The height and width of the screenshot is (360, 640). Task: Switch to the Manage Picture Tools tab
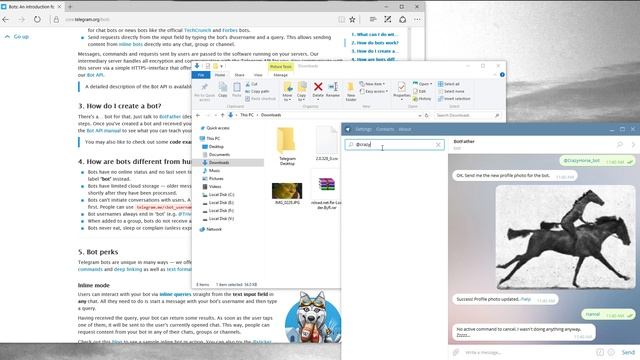click(280, 75)
